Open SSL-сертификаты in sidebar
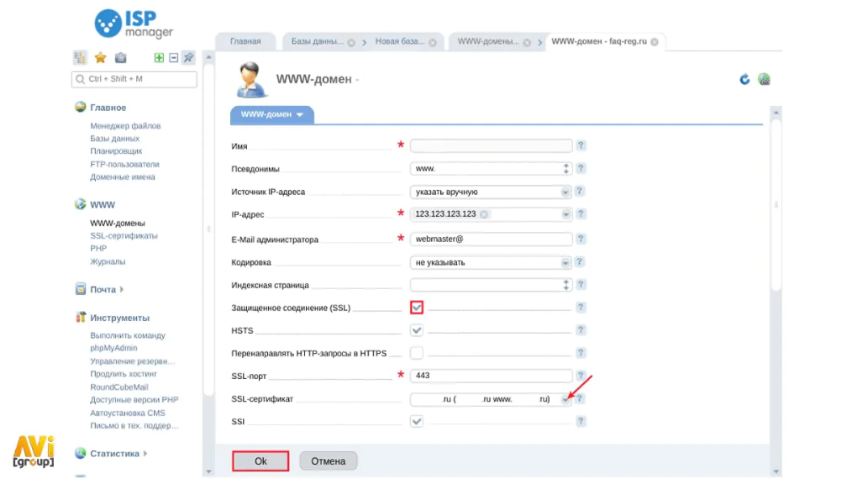 click(124, 235)
